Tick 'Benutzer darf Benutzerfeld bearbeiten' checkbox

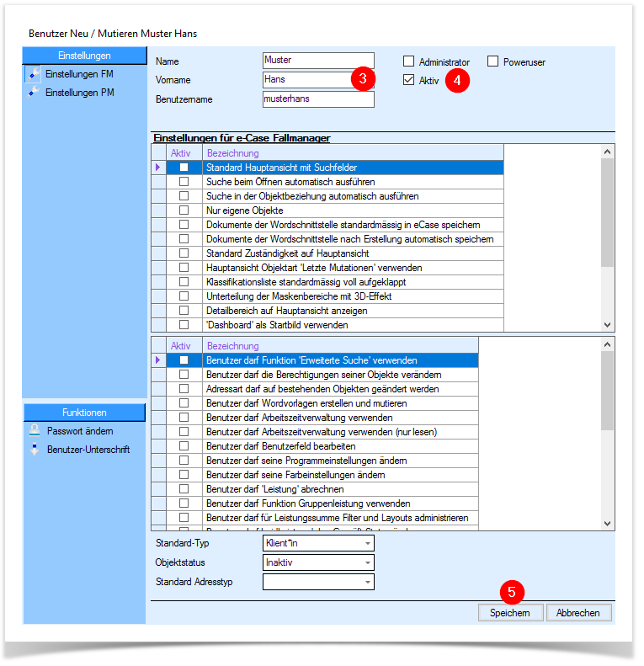coord(184,446)
